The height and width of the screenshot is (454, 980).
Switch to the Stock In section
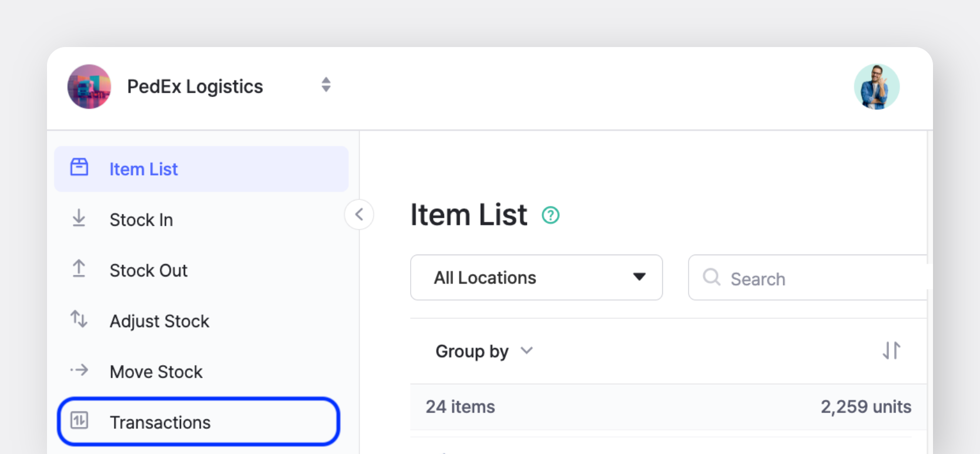(x=141, y=219)
